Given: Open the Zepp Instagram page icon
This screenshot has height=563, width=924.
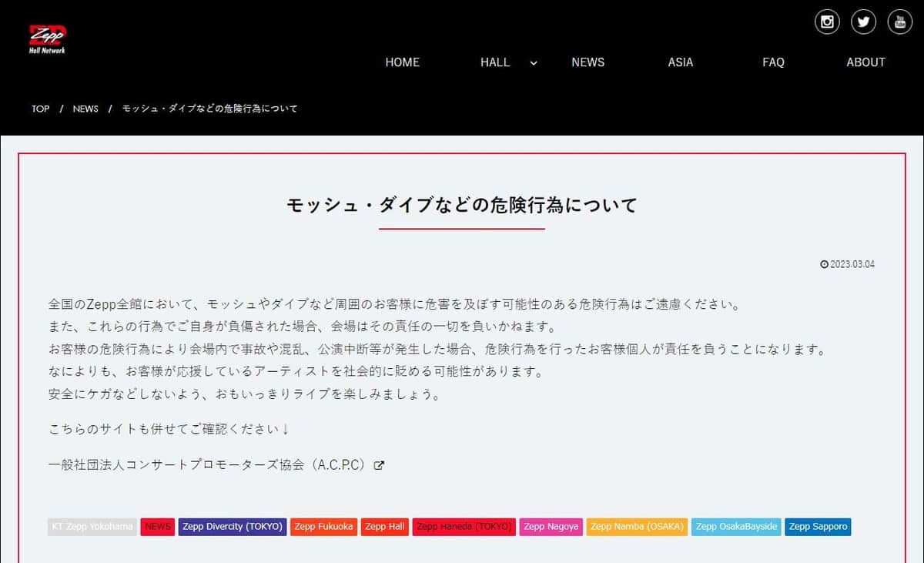Looking at the screenshot, I should (827, 22).
